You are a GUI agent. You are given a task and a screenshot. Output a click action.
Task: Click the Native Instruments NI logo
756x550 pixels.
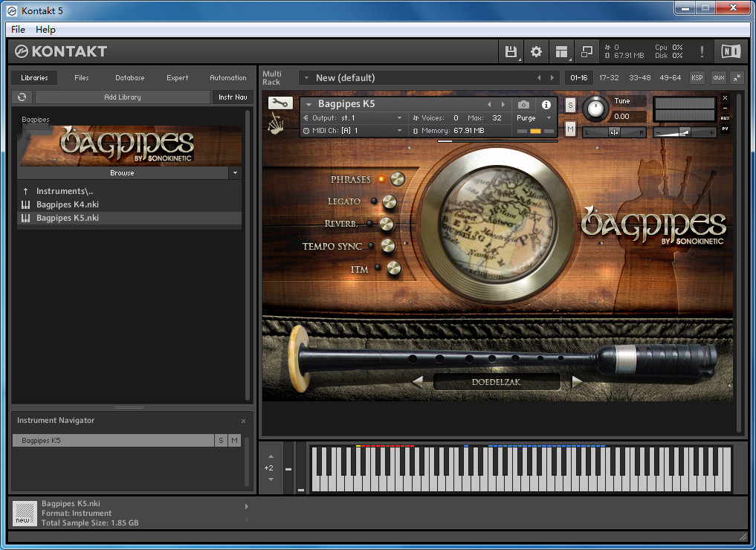point(731,51)
